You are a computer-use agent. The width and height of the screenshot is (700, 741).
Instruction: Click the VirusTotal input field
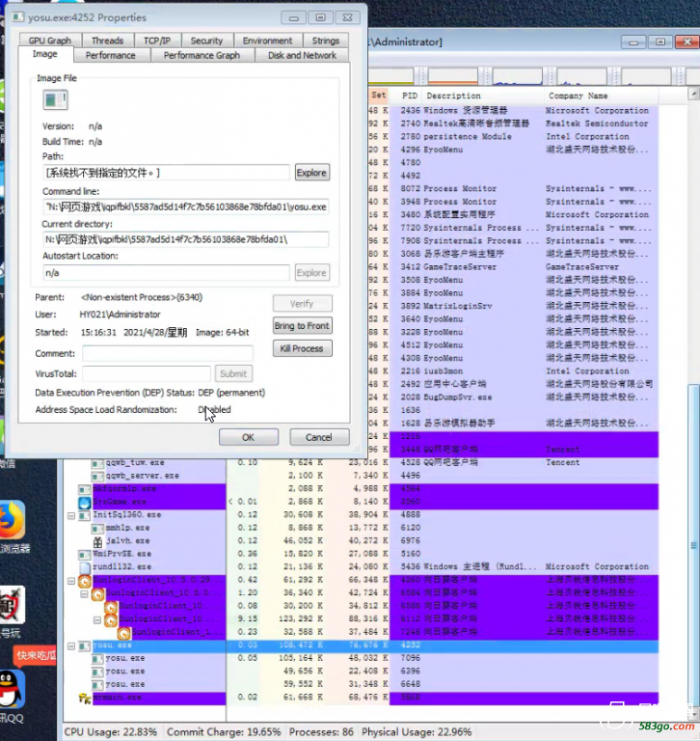pyautogui.click(x=147, y=373)
